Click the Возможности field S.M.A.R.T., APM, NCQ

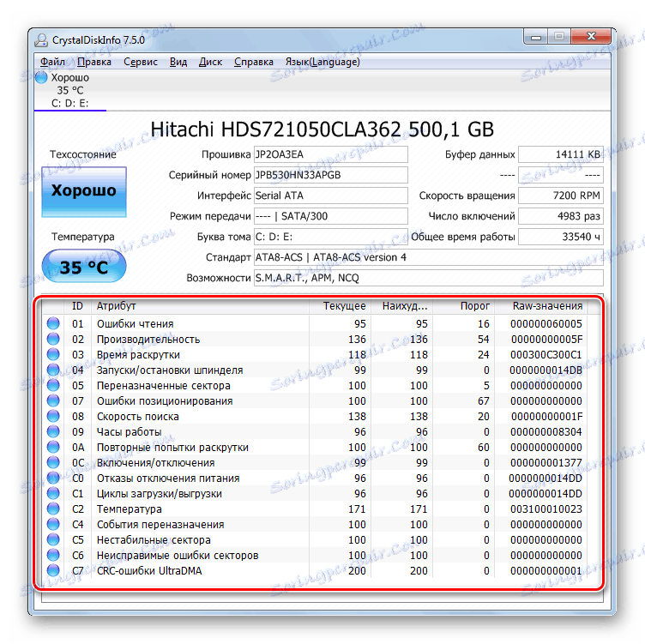pyautogui.click(x=429, y=278)
